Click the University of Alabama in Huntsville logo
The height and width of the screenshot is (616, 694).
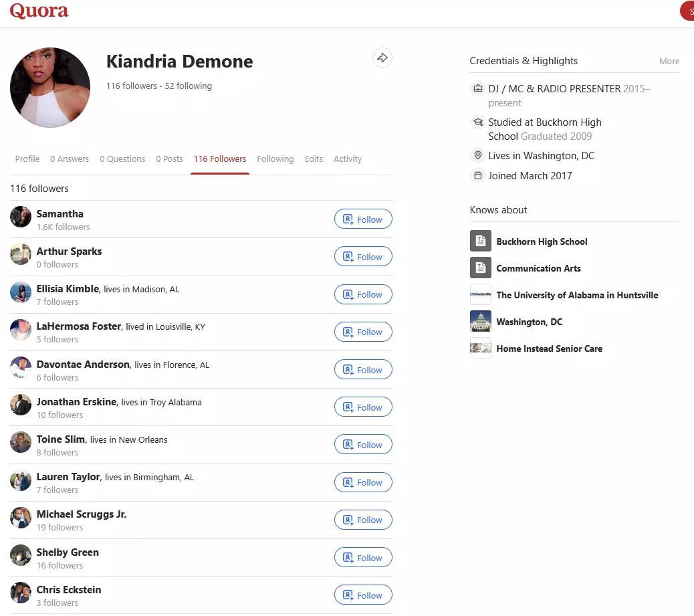(x=481, y=294)
